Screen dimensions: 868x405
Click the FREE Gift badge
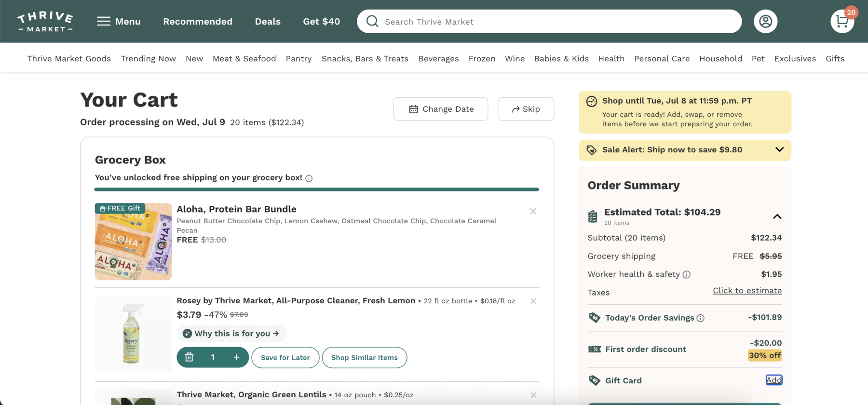coord(120,208)
